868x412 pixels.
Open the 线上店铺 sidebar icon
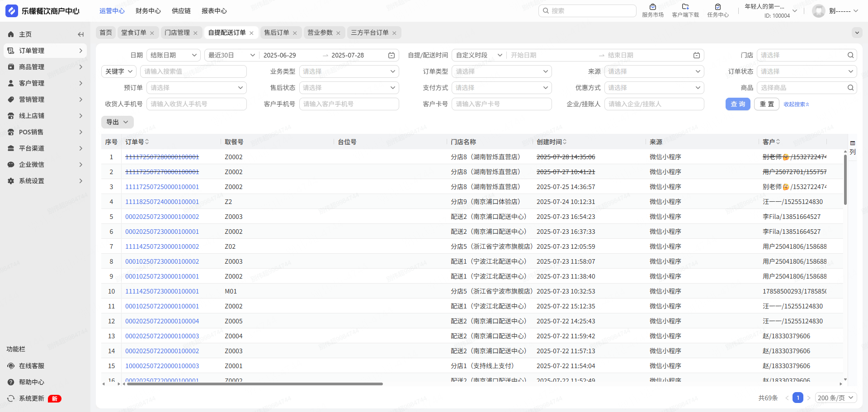tap(11, 116)
